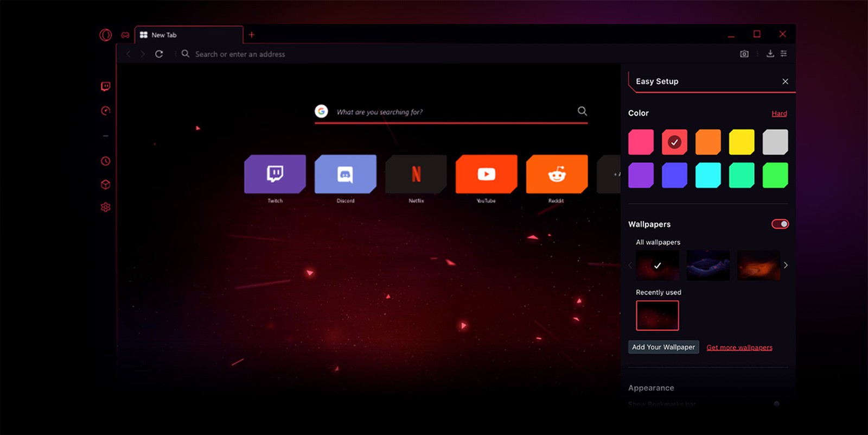Show previous wallpapers with left chevron
This screenshot has height=435, width=868.
point(630,265)
